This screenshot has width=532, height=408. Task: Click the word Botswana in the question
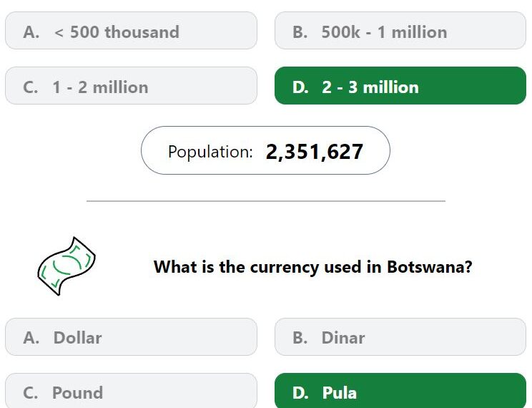point(430,267)
